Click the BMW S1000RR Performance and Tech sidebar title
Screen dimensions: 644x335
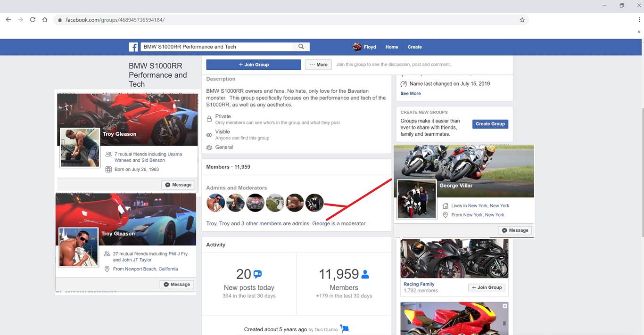tap(158, 75)
